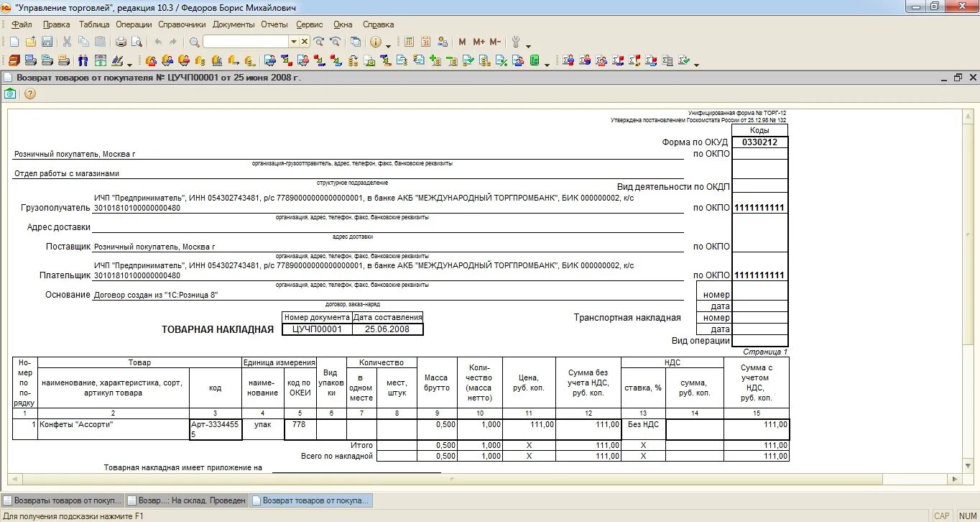Viewport: 980px width, 522px height.
Task: Click the Undo arrow icon
Action: (x=158, y=42)
